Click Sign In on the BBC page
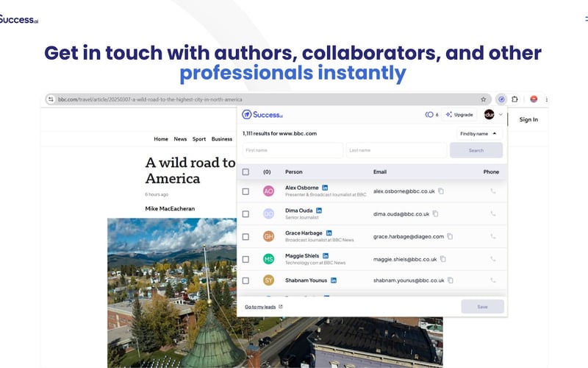588x368 pixels. click(x=528, y=119)
